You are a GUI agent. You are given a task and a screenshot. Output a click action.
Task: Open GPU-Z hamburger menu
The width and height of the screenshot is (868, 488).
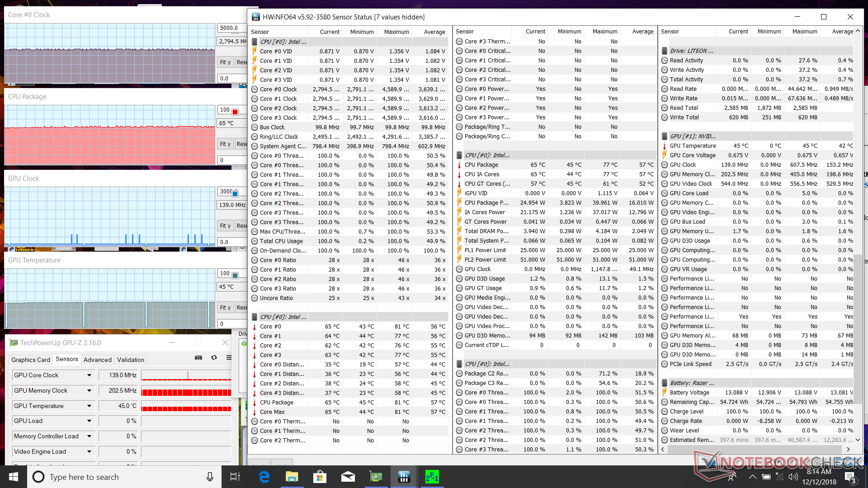(x=229, y=357)
